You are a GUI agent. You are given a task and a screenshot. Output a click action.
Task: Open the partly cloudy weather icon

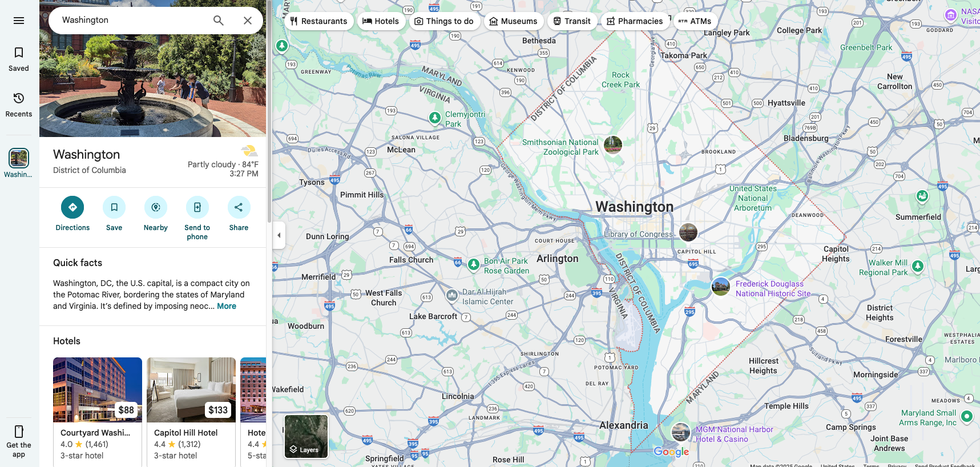249,151
